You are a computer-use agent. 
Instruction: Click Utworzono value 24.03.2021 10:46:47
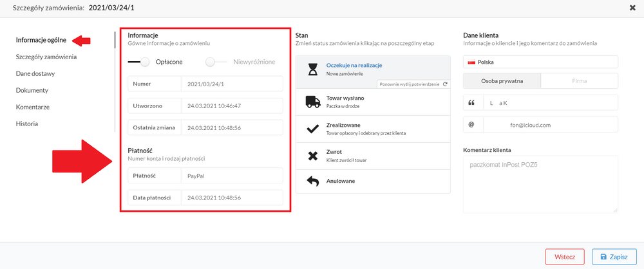click(232, 106)
